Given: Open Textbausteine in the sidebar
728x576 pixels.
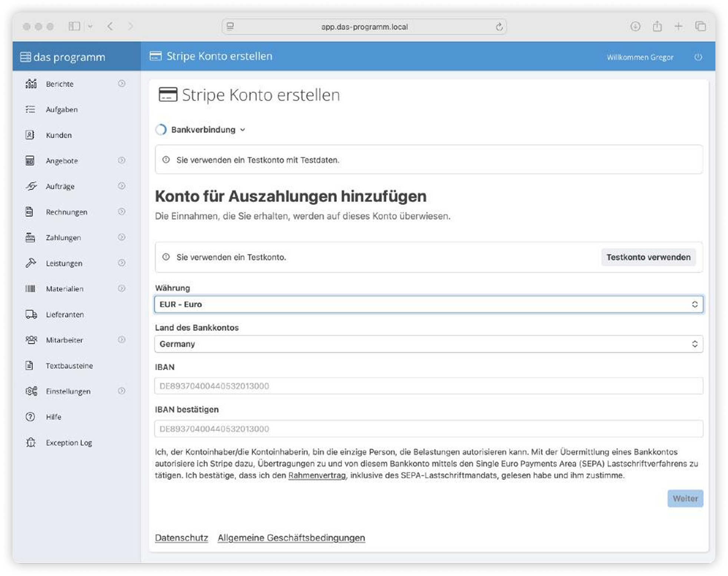Looking at the screenshot, I should pyautogui.click(x=69, y=366).
